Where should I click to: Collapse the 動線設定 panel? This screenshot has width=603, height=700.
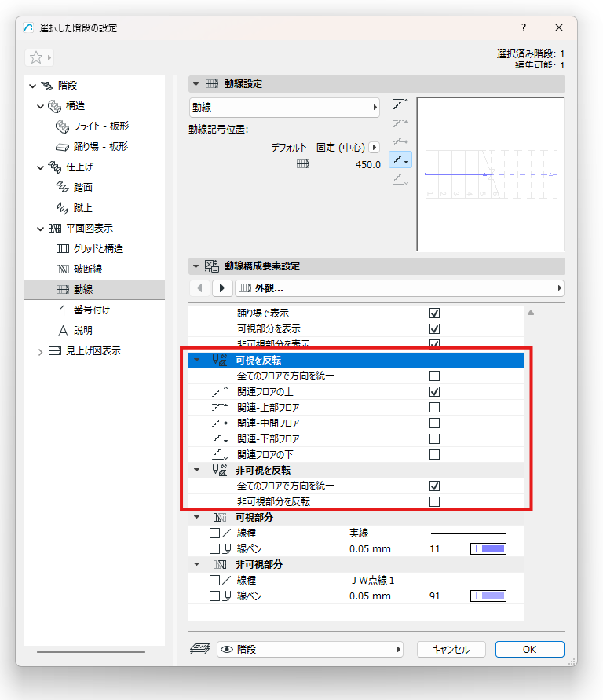pyautogui.click(x=196, y=84)
